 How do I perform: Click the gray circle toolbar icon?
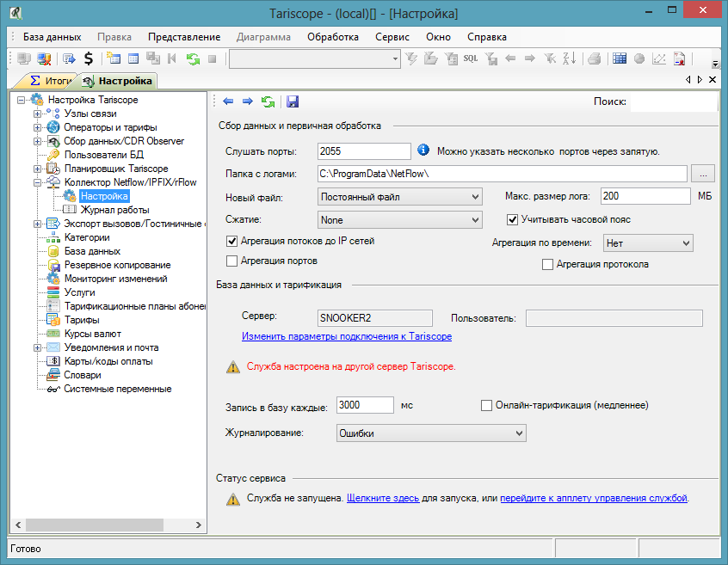click(x=639, y=59)
